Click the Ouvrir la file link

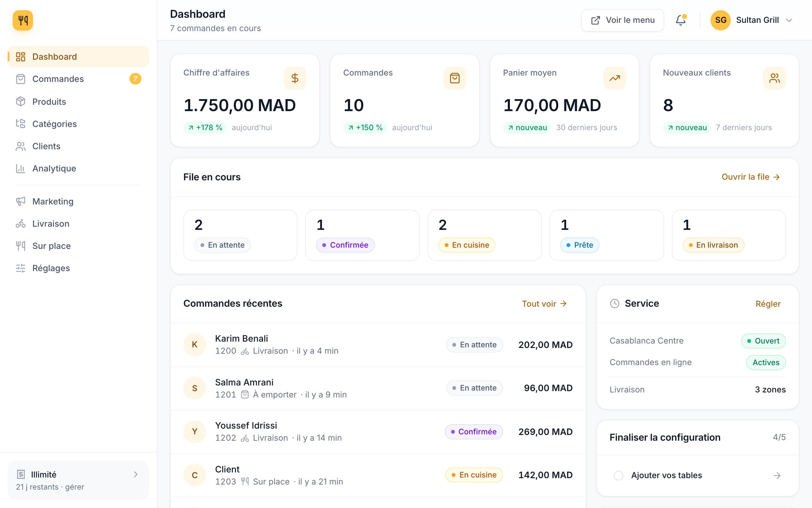(x=750, y=177)
